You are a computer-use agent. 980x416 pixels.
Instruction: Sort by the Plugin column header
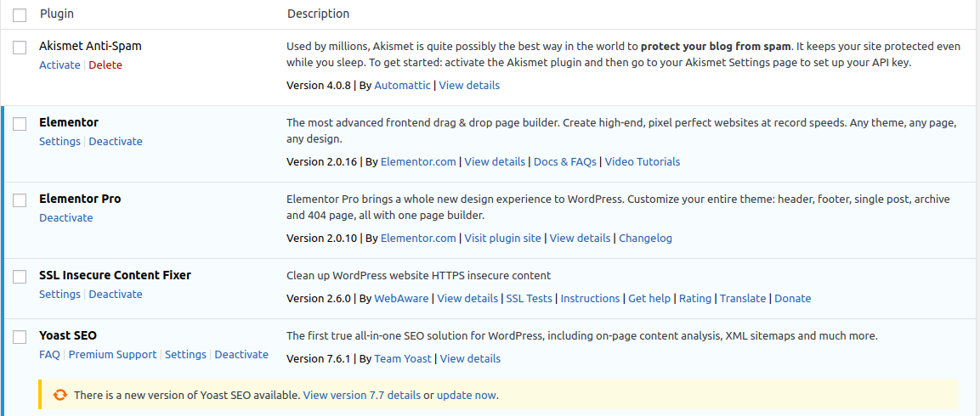[56, 14]
